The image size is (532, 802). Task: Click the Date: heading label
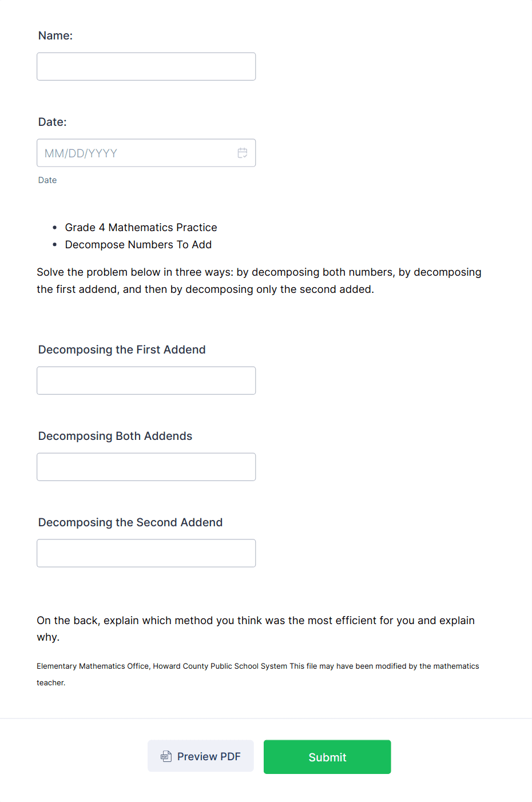52,122
